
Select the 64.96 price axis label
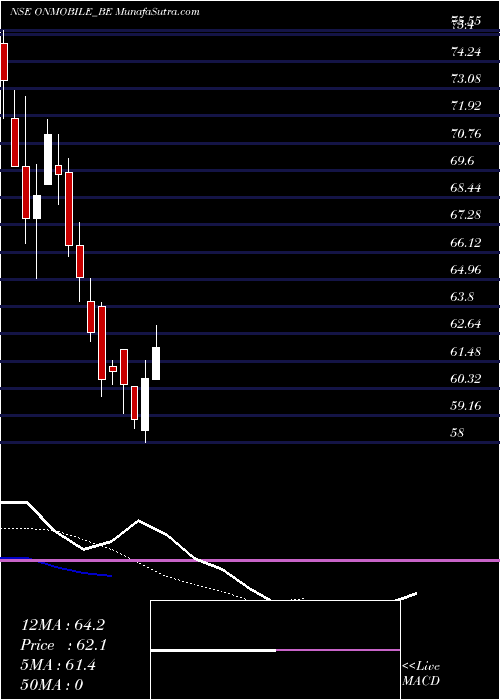coord(466,270)
